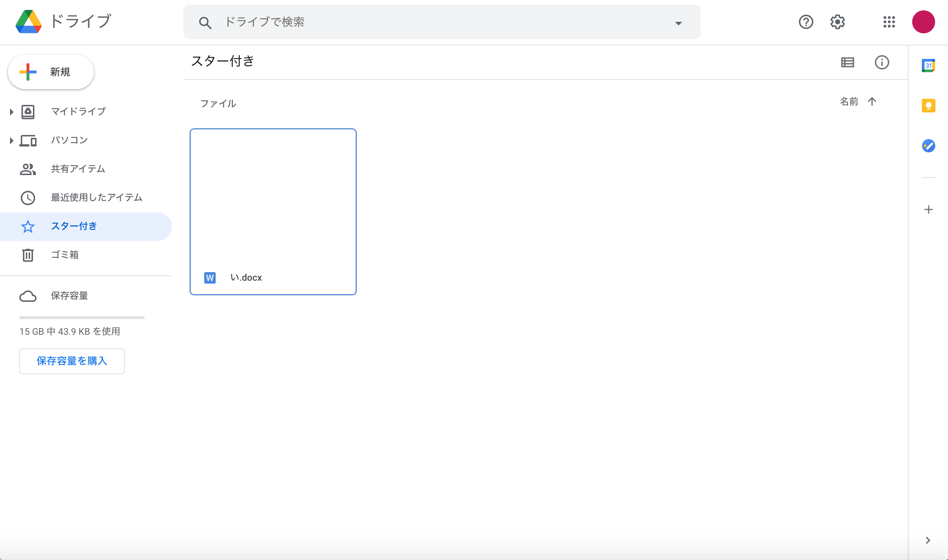The height and width of the screenshot is (560, 948).
Task: Click the 新規 button
Action: 51,72
